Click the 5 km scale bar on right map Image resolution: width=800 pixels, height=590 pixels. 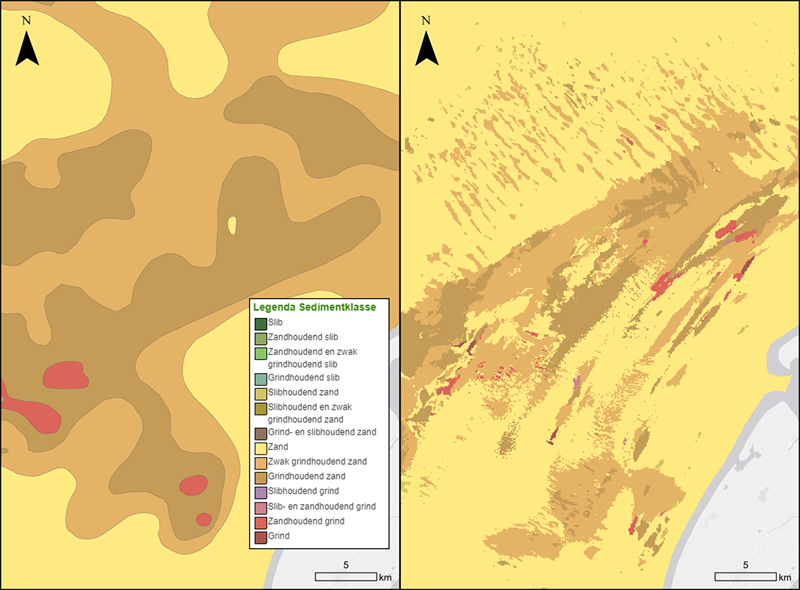pos(745,576)
